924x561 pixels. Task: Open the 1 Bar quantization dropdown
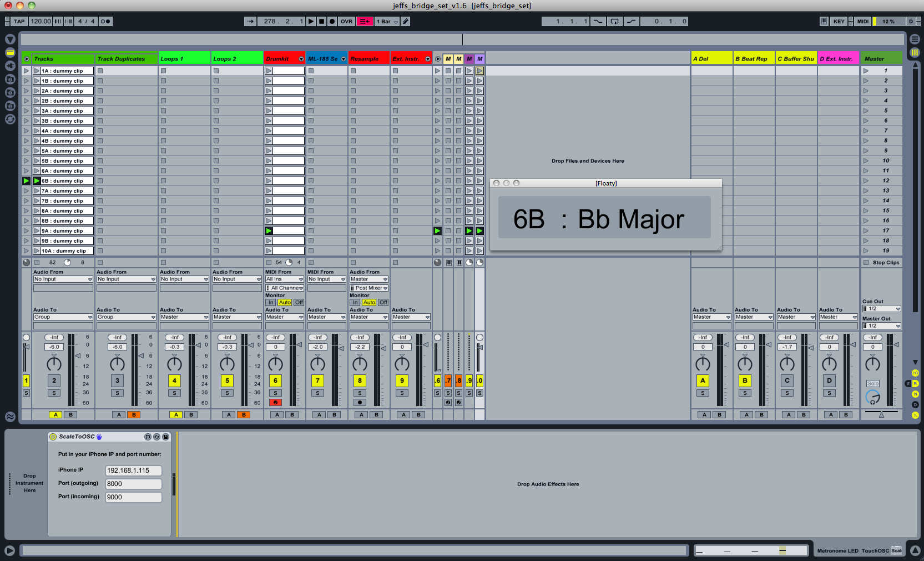point(387,21)
